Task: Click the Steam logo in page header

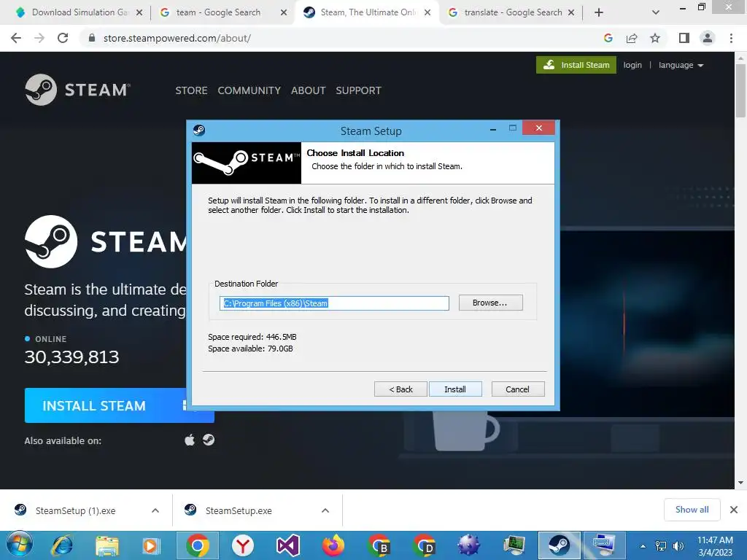Action: 77,90
